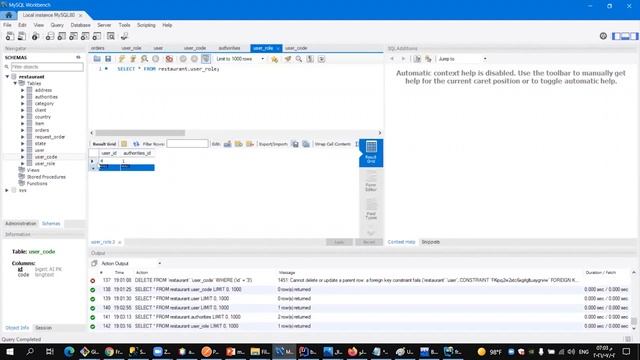Expand the sys schema
640x360 pixels.
coord(7,190)
